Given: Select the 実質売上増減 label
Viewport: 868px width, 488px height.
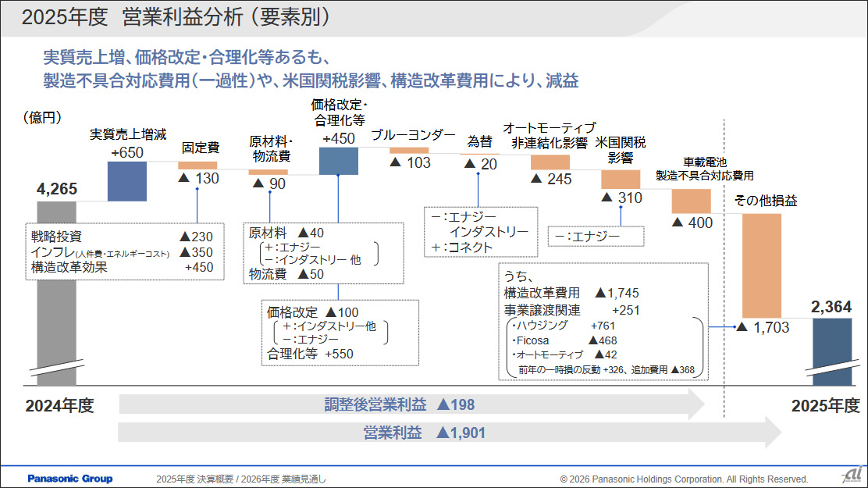Looking at the screenshot, I should click(128, 134).
